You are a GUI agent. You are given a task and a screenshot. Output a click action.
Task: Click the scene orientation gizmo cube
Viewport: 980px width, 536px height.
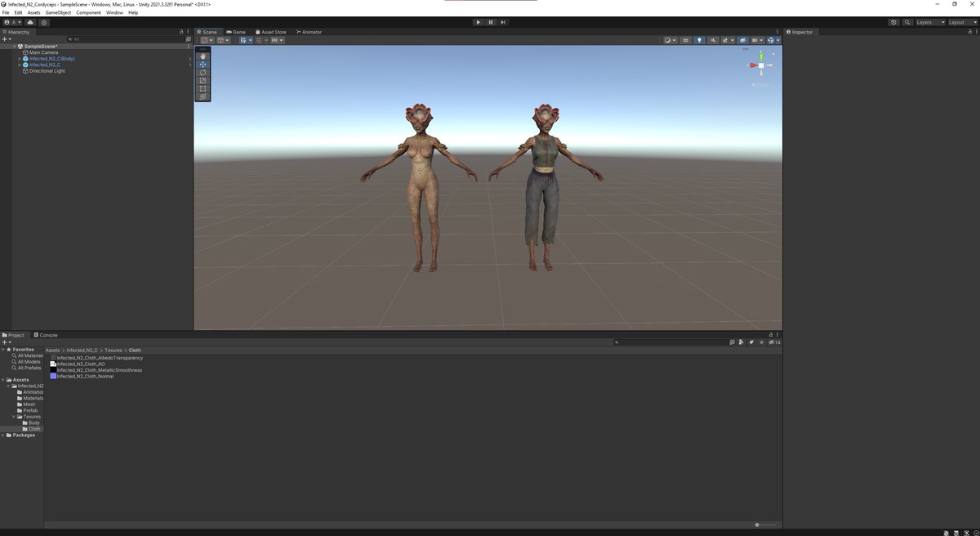760,65
